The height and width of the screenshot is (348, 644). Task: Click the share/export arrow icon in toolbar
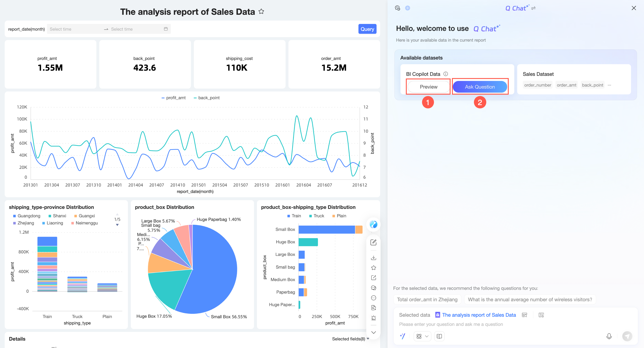click(373, 278)
